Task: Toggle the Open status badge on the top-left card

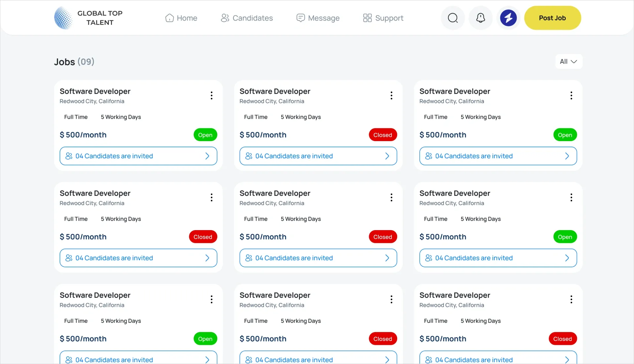Action: coord(205,135)
